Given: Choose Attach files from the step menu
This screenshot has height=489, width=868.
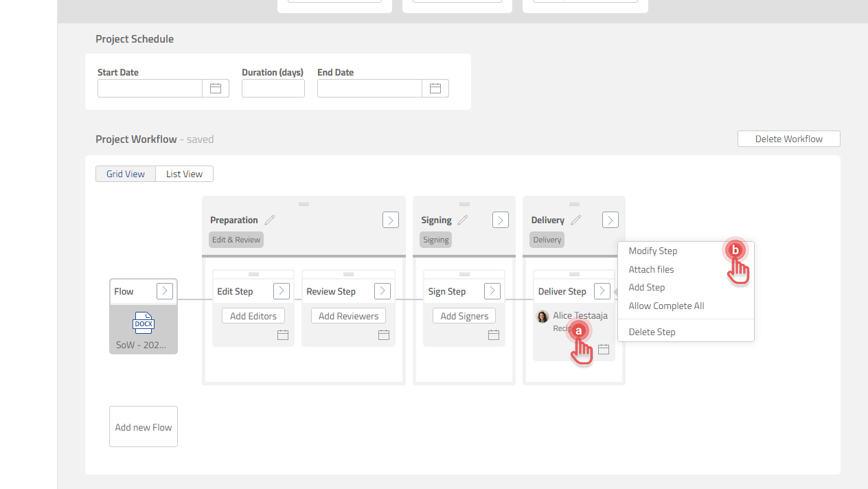Looking at the screenshot, I should pyautogui.click(x=650, y=269).
